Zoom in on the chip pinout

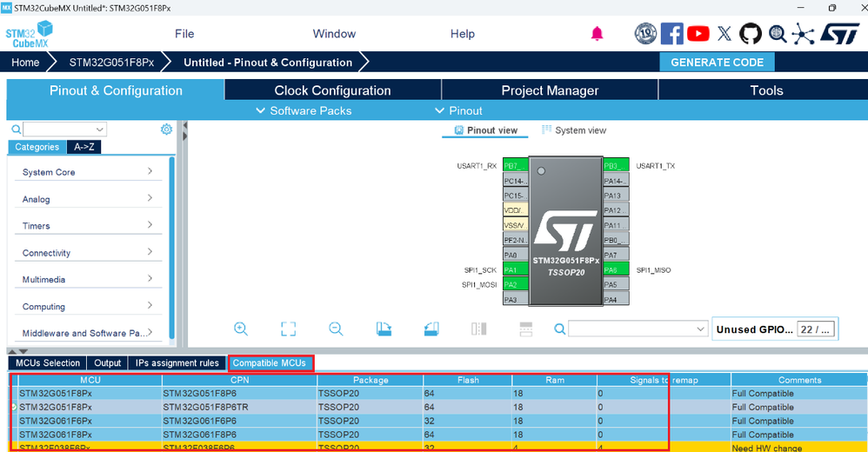(241, 329)
